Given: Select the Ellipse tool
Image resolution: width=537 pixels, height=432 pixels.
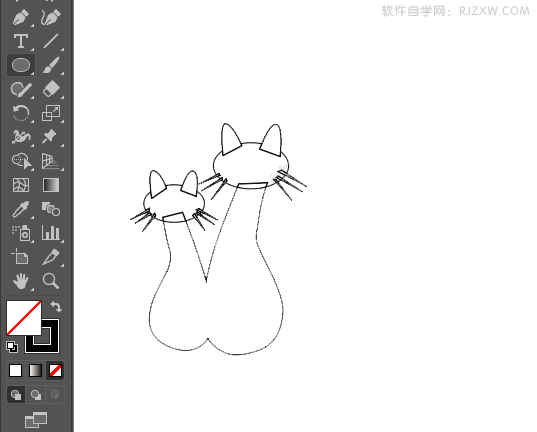Looking at the screenshot, I should pos(21,65).
